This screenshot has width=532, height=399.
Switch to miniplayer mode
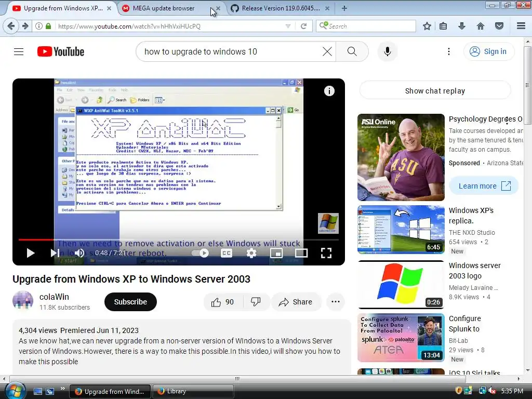276,253
